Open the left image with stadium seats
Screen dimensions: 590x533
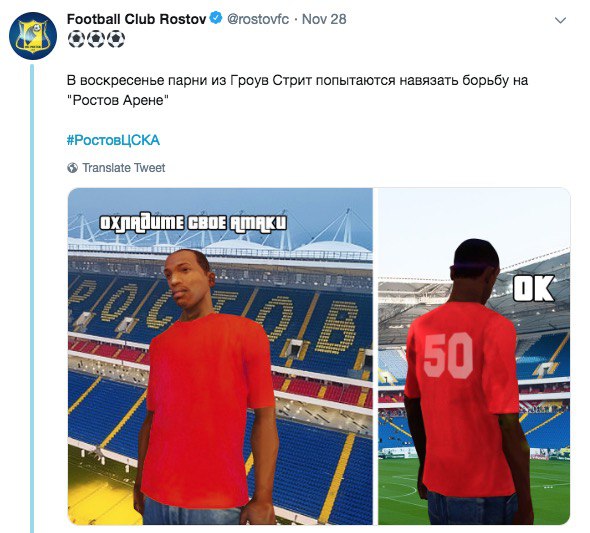click(x=220, y=356)
